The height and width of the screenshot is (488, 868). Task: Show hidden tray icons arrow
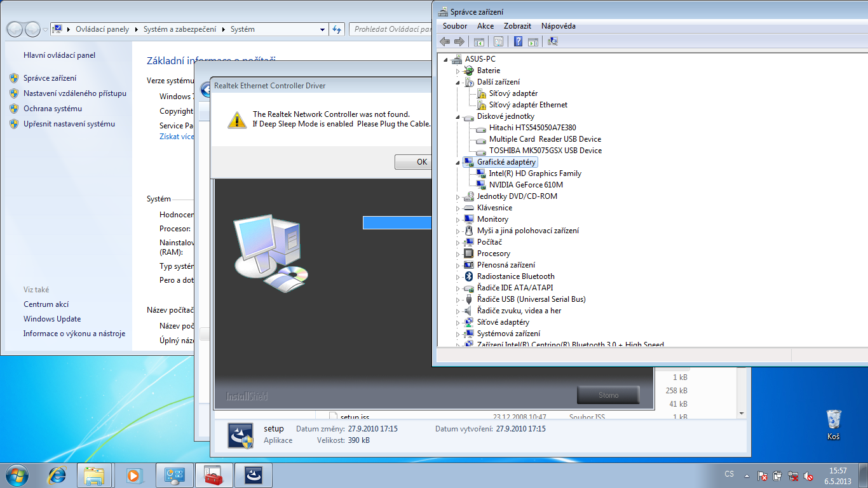746,475
